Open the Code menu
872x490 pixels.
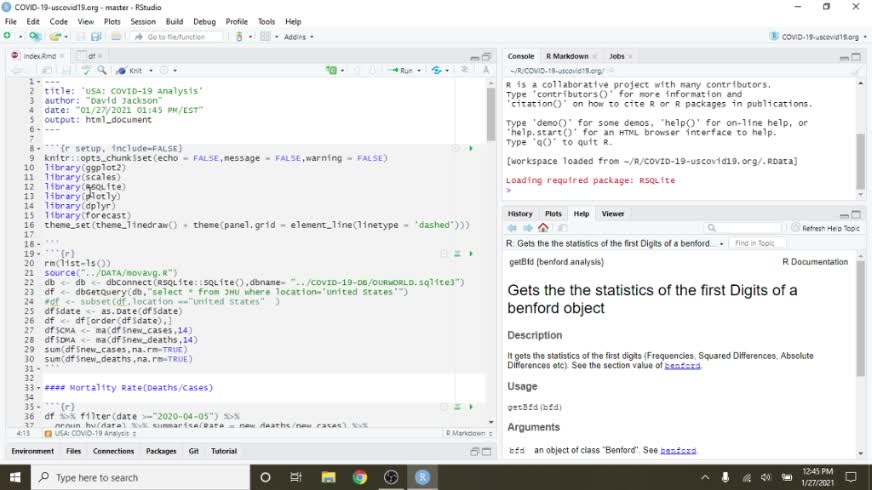58,22
